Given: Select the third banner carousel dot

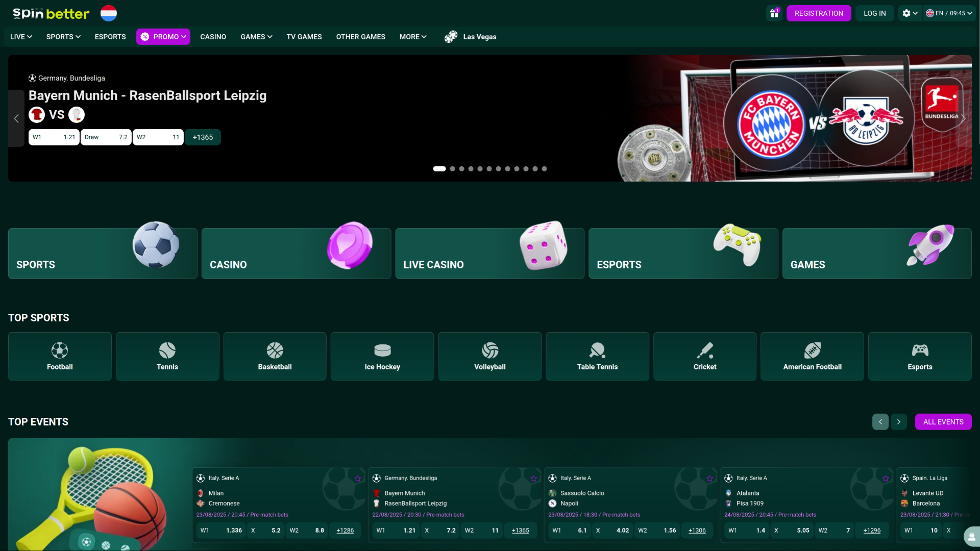Looking at the screenshot, I should tap(461, 168).
